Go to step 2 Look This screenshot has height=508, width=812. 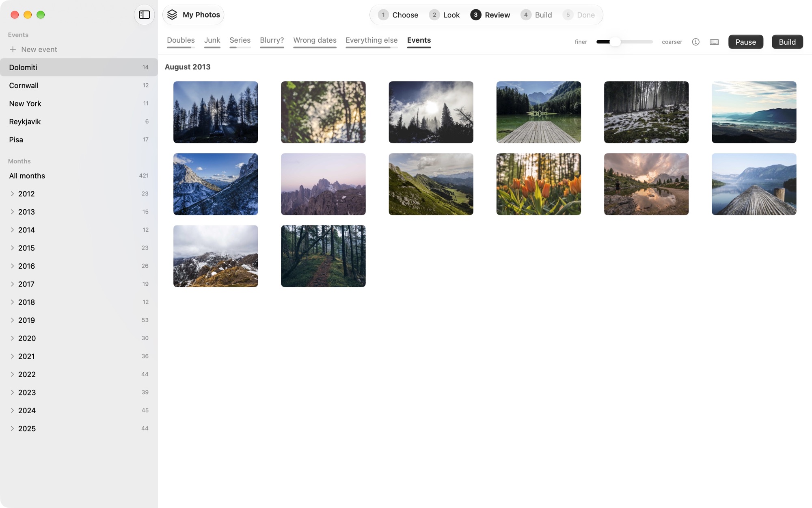(444, 15)
